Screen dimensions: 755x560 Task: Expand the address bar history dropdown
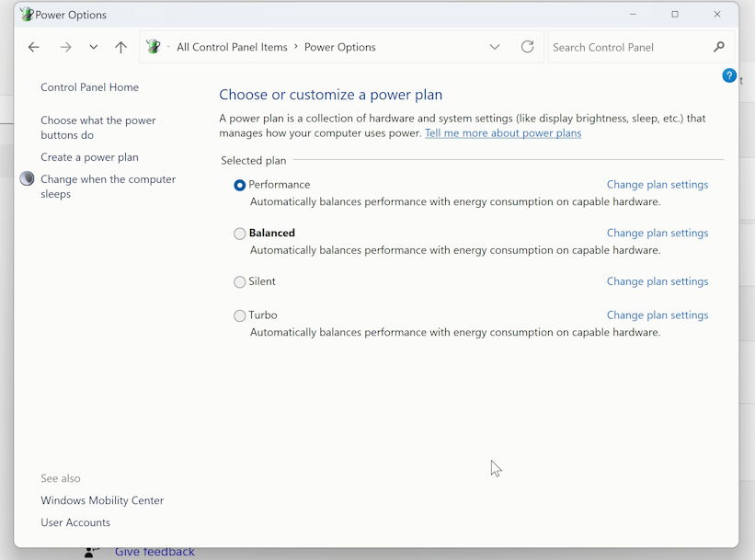click(495, 47)
